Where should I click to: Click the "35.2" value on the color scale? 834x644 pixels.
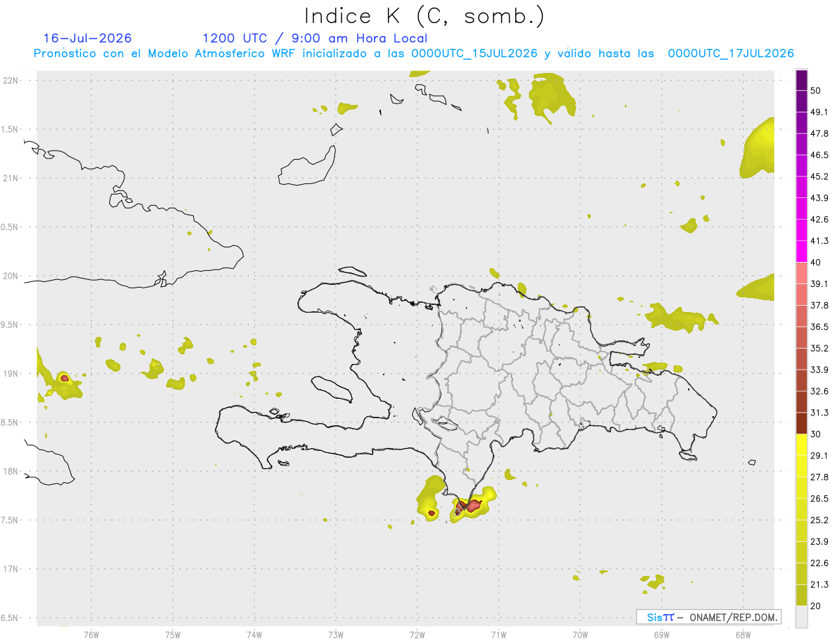point(819,348)
